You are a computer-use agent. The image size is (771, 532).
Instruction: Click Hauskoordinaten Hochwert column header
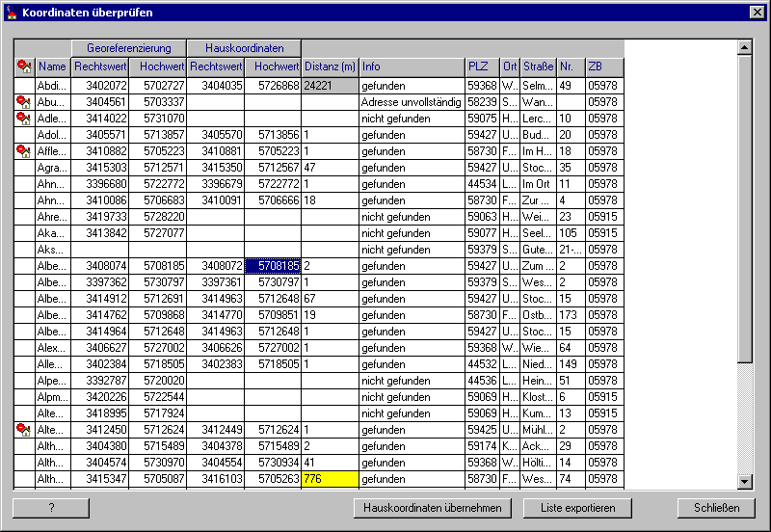pyautogui.click(x=273, y=66)
